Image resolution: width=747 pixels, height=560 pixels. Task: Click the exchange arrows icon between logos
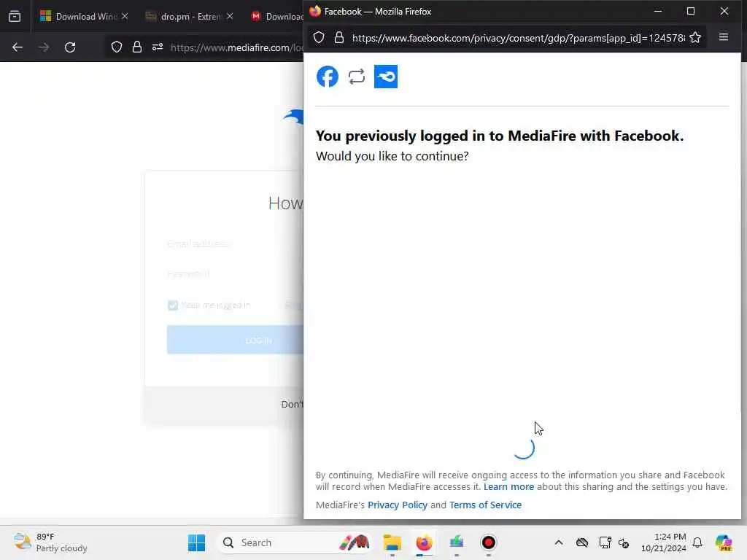356,77
